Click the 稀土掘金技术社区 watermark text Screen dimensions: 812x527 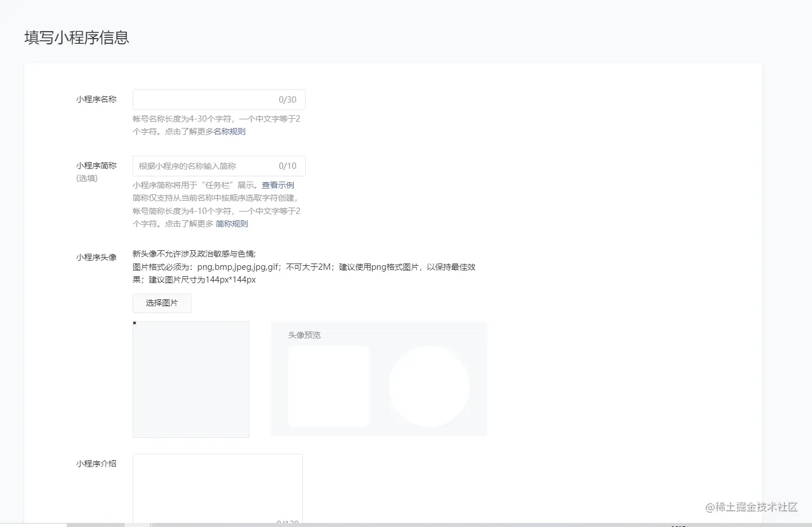point(753,507)
